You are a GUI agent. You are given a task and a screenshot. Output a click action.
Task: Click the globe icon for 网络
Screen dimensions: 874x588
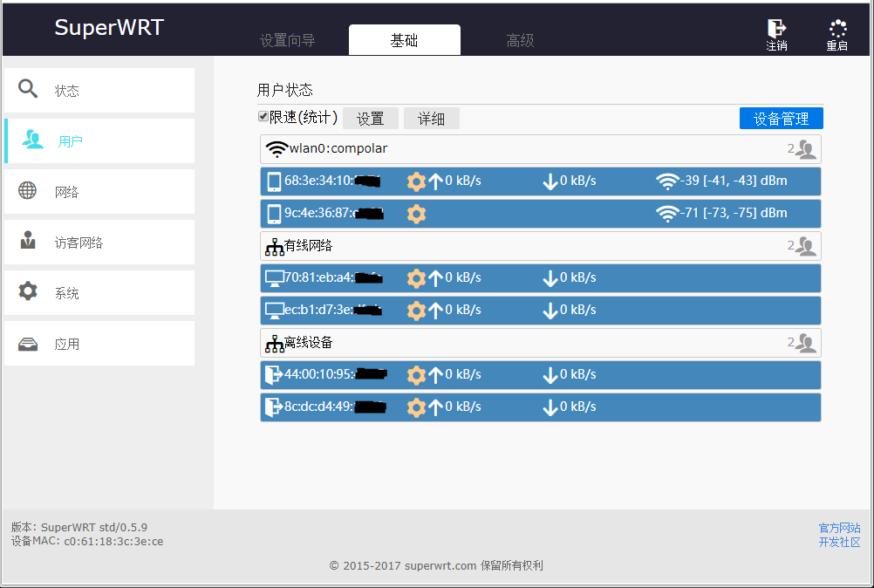pyautogui.click(x=27, y=190)
